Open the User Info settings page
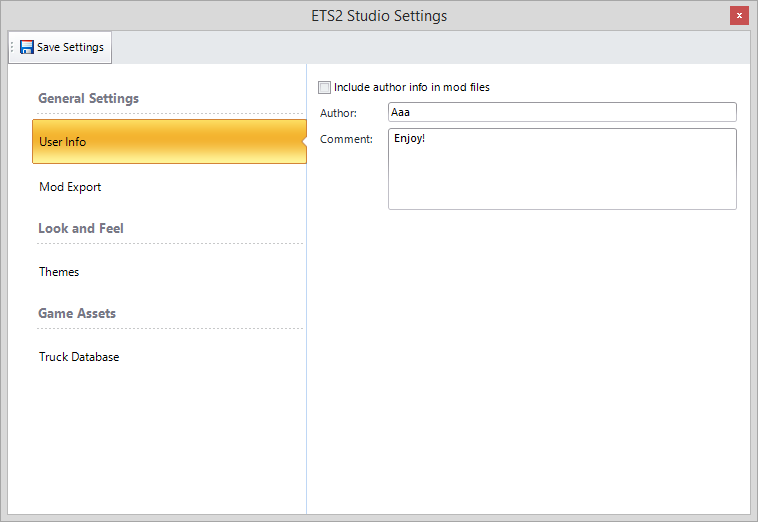 pos(168,142)
